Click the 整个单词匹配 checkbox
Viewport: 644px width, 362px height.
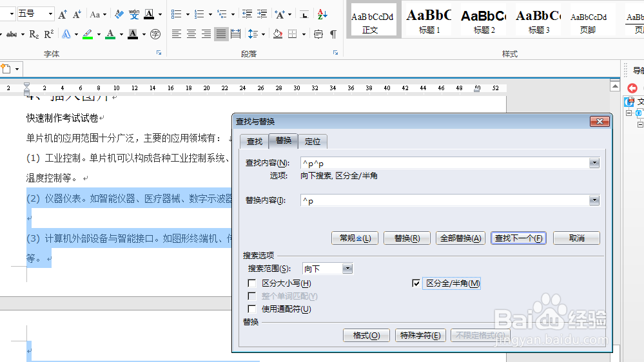point(252,296)
